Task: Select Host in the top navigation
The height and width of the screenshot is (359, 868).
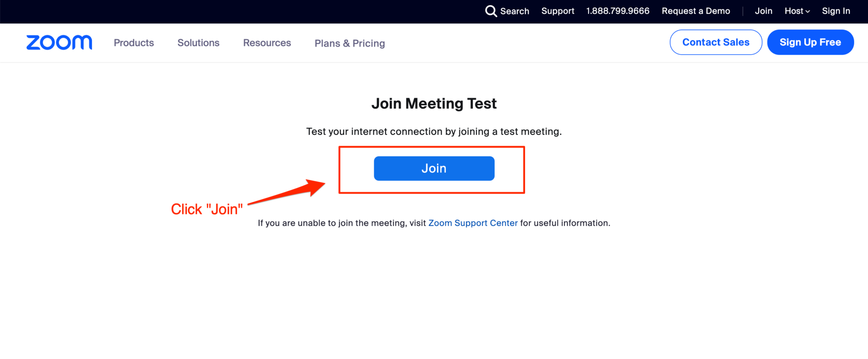Action: click(x=793, y=11)
